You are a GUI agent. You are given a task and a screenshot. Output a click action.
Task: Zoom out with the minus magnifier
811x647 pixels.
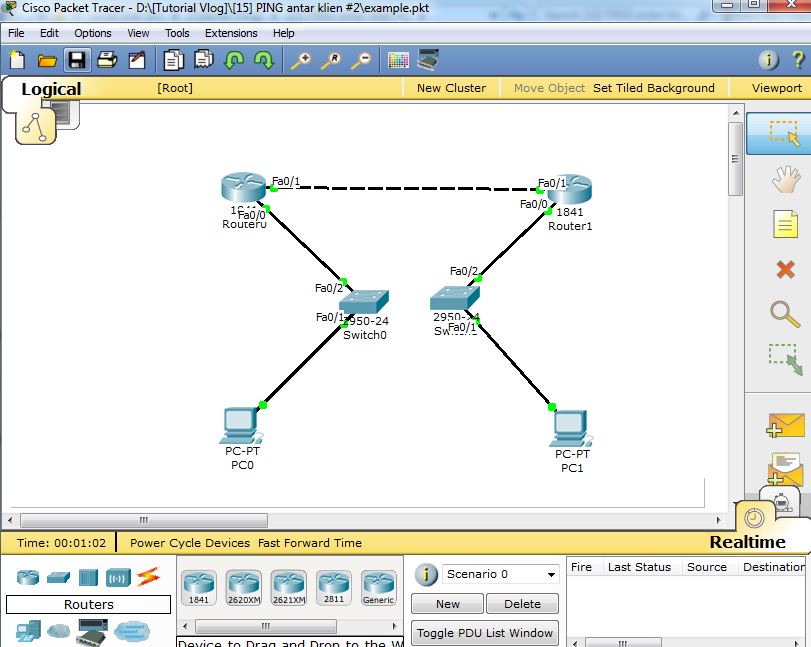pyautogui.click(x=361, y=60)
